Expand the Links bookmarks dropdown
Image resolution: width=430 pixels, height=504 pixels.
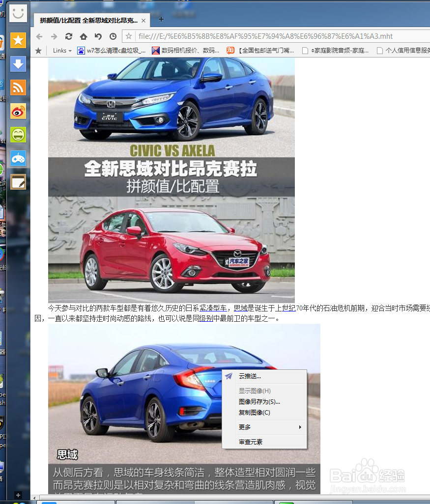tap(62, 51)
